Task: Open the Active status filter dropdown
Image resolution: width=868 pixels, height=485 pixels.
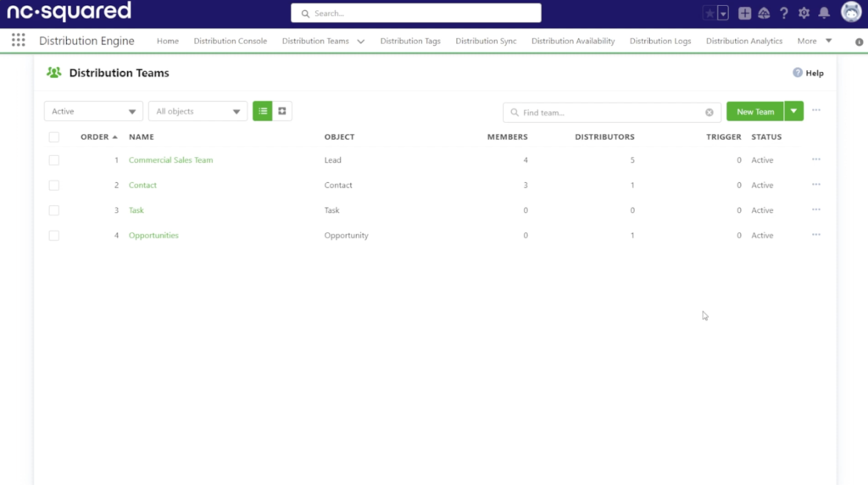Action: (93, 111)
